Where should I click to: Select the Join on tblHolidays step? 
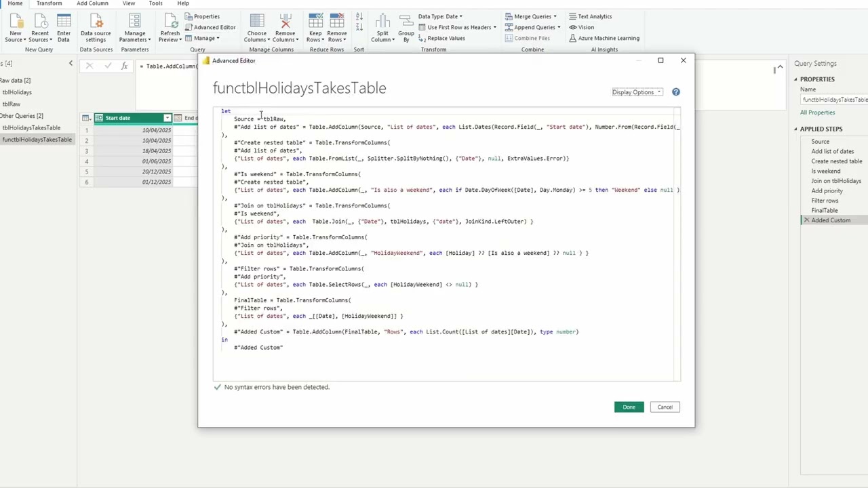click(x=836, y=181)
